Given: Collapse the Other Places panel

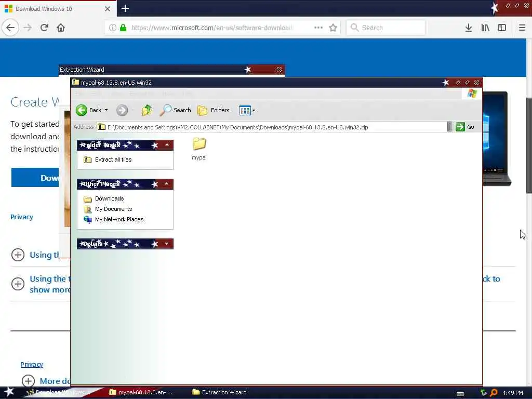Looking at the screenshot, I should point(167,184).
